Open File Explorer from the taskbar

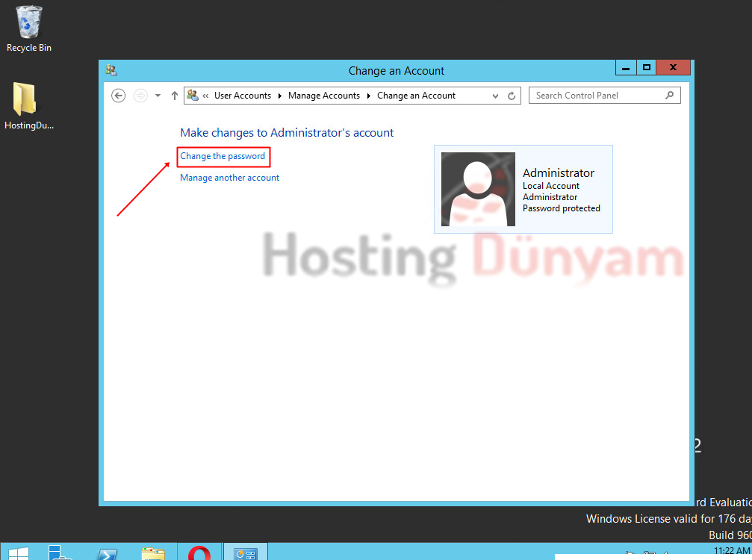pos(153,553)
